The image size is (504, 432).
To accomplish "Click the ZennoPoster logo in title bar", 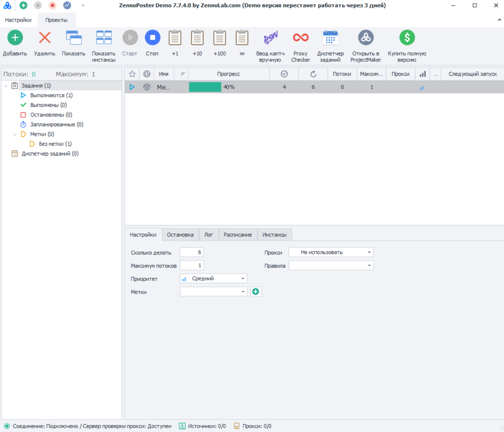I will [7, 5].
